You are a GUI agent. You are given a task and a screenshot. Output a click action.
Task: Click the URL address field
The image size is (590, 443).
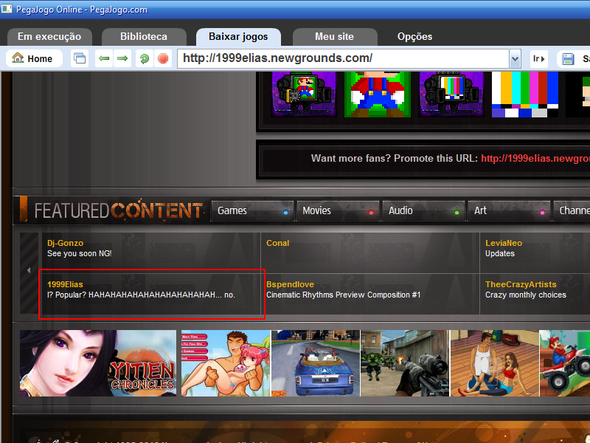[x=343, y=58]
